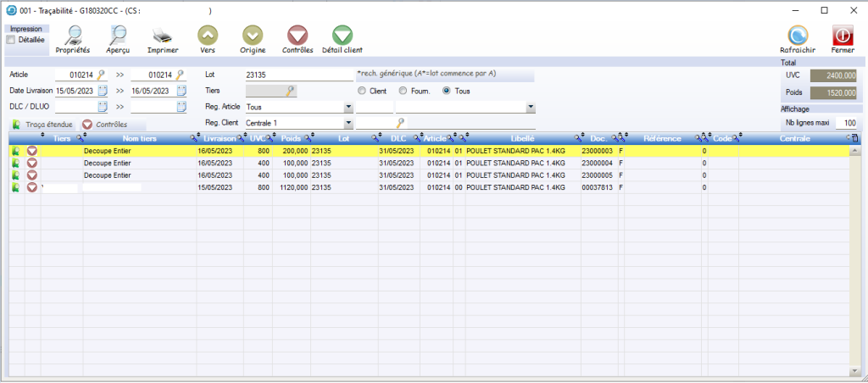Expand the Reg. Article dropdown

(348, 108)
